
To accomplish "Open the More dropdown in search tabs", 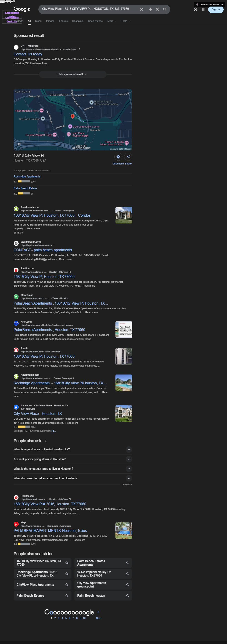I will [x=113, y=21].
